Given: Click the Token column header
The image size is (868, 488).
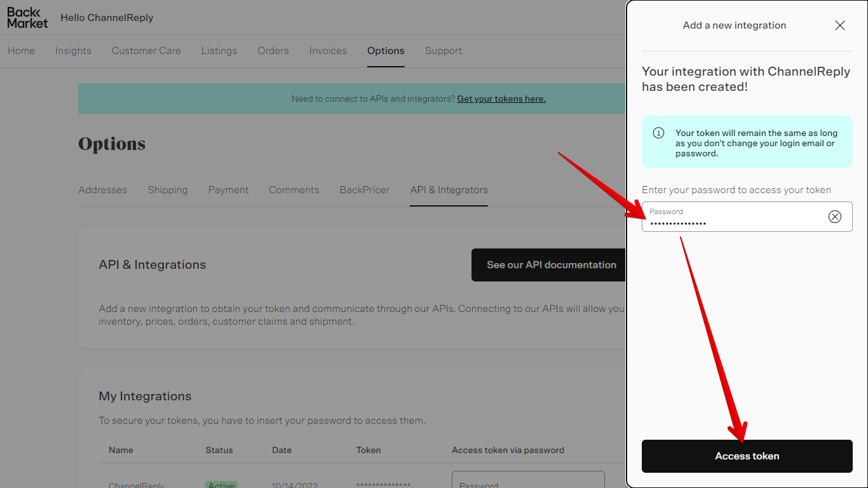Looking at the screenshot, I should click(369, 450).
